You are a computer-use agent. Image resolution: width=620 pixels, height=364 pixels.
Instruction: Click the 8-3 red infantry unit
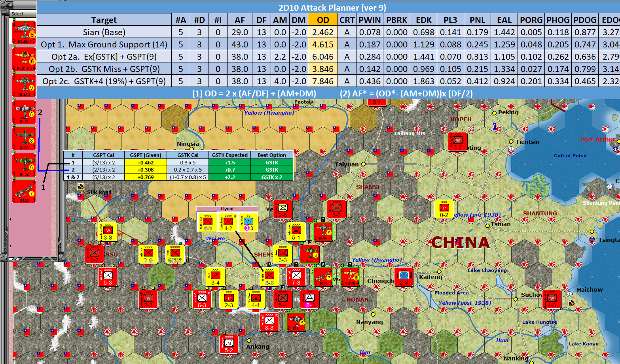(x=269, y=322)
